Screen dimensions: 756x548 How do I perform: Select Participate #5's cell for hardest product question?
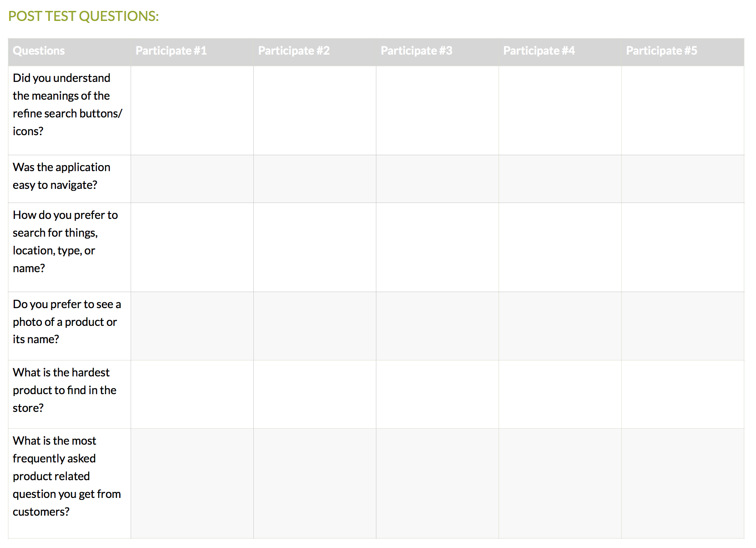[683, 394]
